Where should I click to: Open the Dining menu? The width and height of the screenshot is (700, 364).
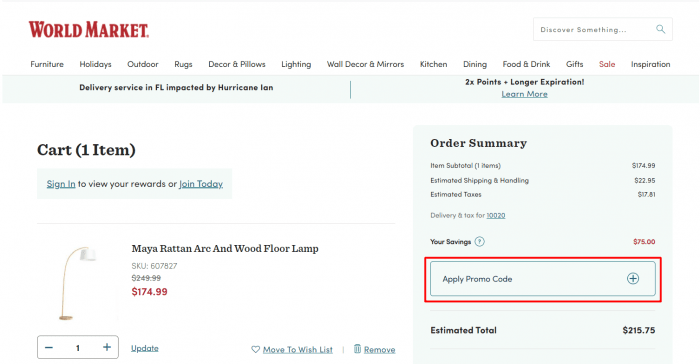(x=475, y=64)
